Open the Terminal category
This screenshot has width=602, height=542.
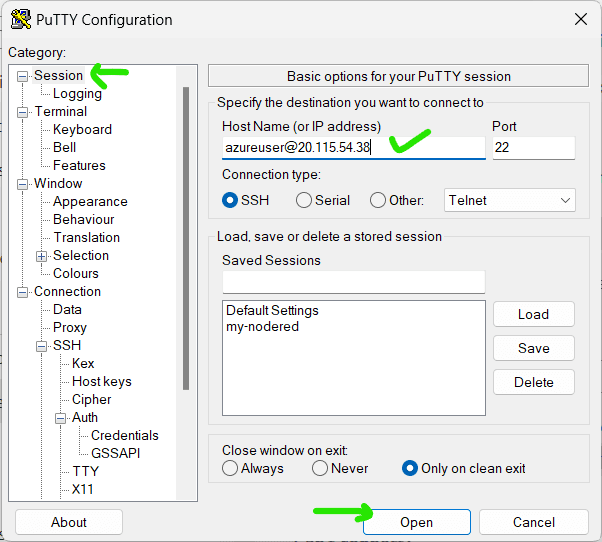coord(61,111)
